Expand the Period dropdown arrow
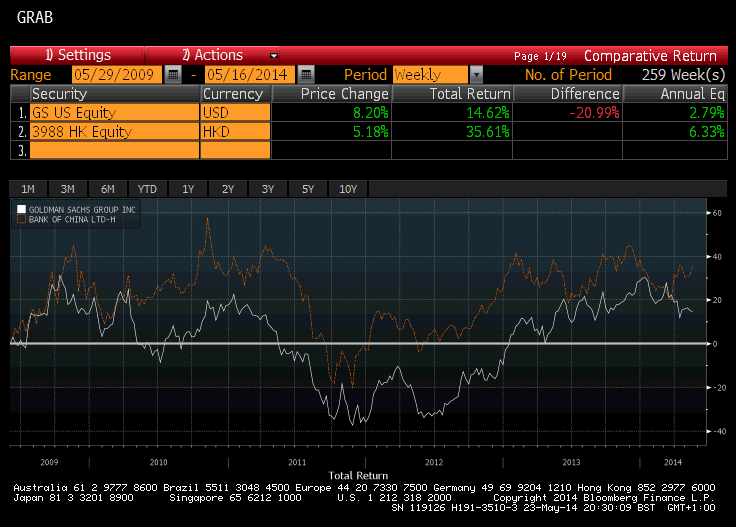 pyautogui.click(x=476, y=75)
